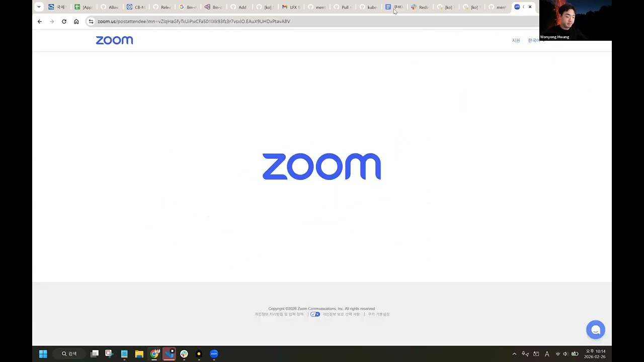The height and width of the screenshot is (362, 644).
Task: Switch to the CB-M tab
Action: click(x=136, y=7)
